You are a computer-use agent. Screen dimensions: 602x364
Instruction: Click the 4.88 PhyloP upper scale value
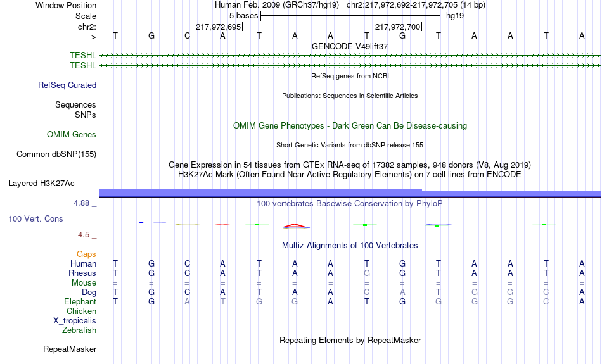tap(81, 203)
